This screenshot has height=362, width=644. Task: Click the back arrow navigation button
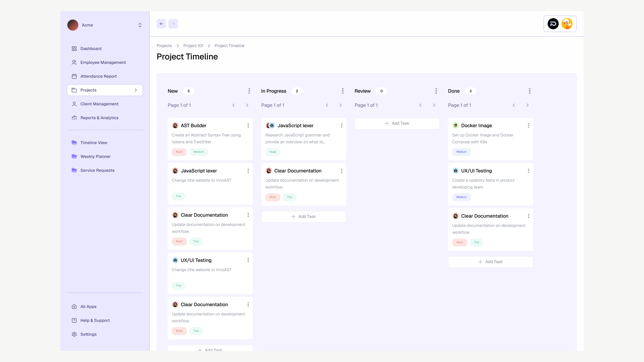(x=161, y=24)
